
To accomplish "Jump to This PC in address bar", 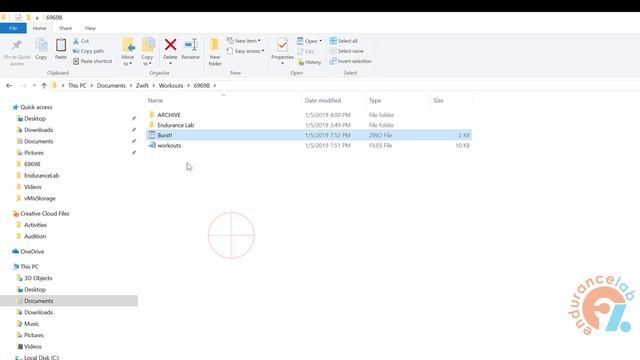I will tap(77, 86).
